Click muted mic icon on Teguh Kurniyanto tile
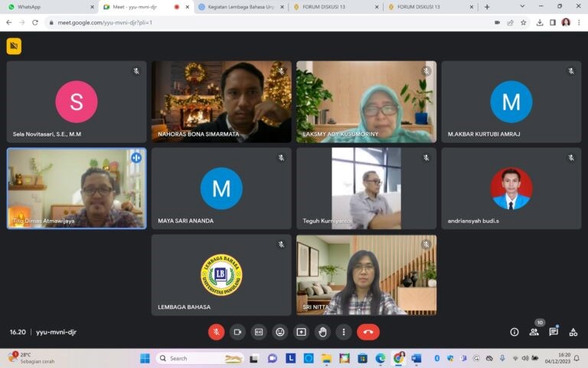The height and width of the screenshot is (368, 588). pyautogui.click(x=426, y=158)
